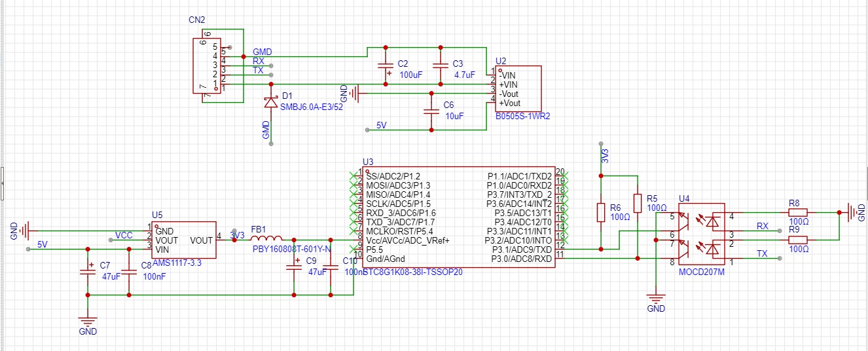Click the +Vout pin name in U2
Screen dimensions: 868x351
[510, 103]
